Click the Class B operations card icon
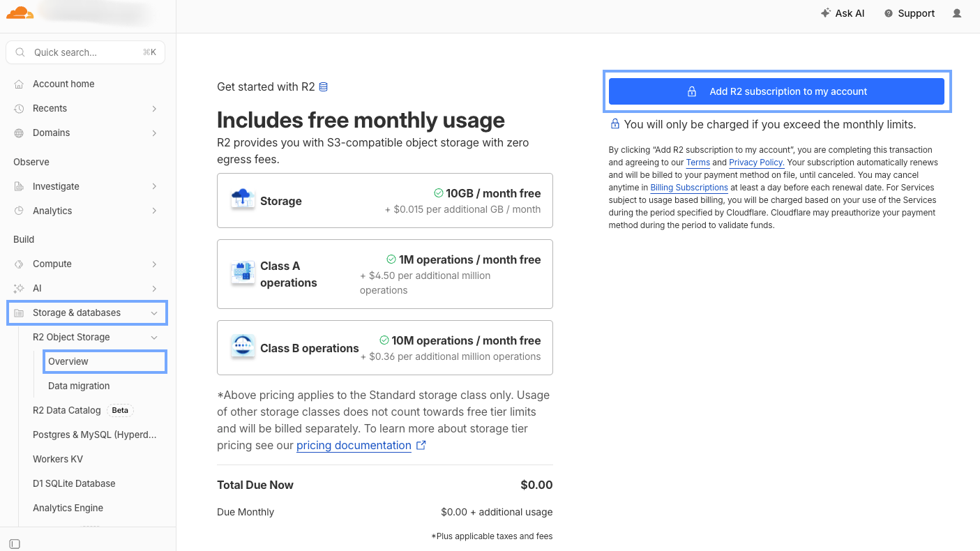 (x=243, y=347)
